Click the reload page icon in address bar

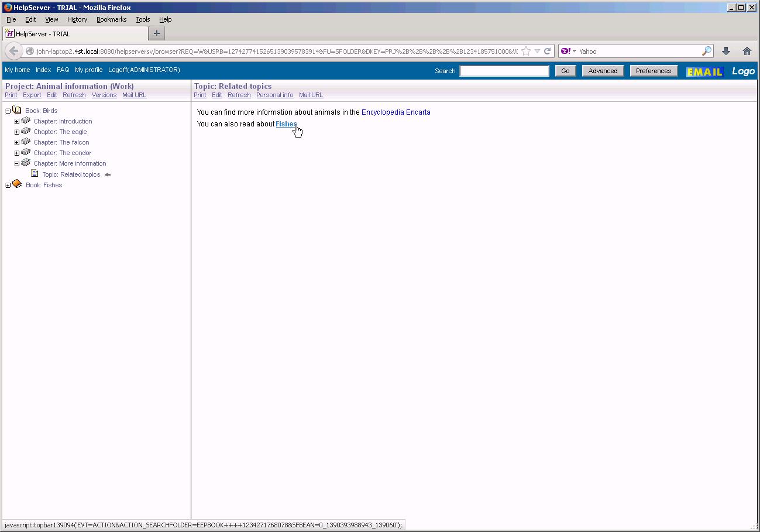coord(548,51)
